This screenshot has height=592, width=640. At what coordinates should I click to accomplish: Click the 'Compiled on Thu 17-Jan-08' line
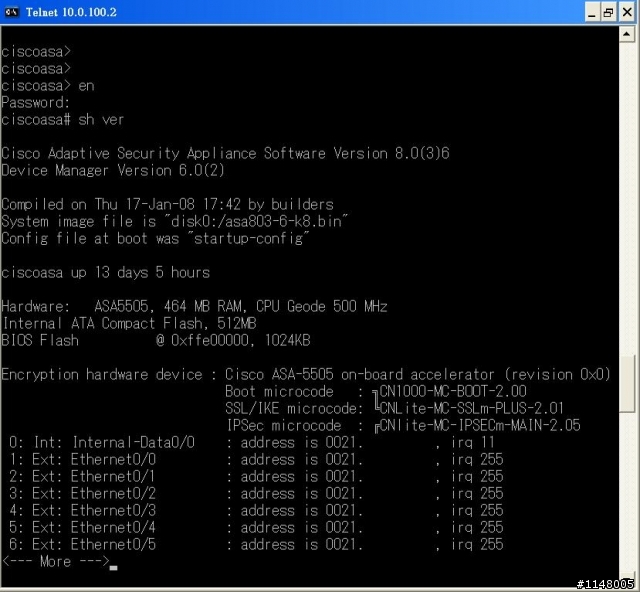click(x=167, y=204)
